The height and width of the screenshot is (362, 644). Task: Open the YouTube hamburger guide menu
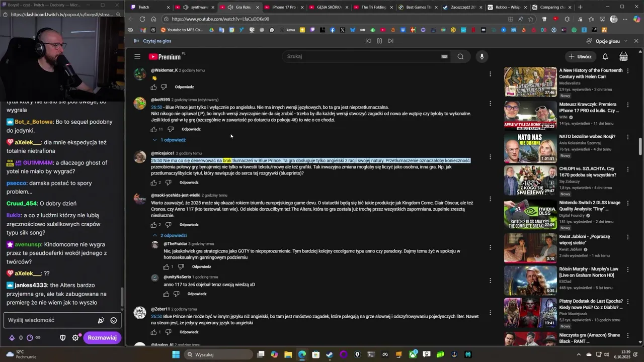[x=137, y=57]
